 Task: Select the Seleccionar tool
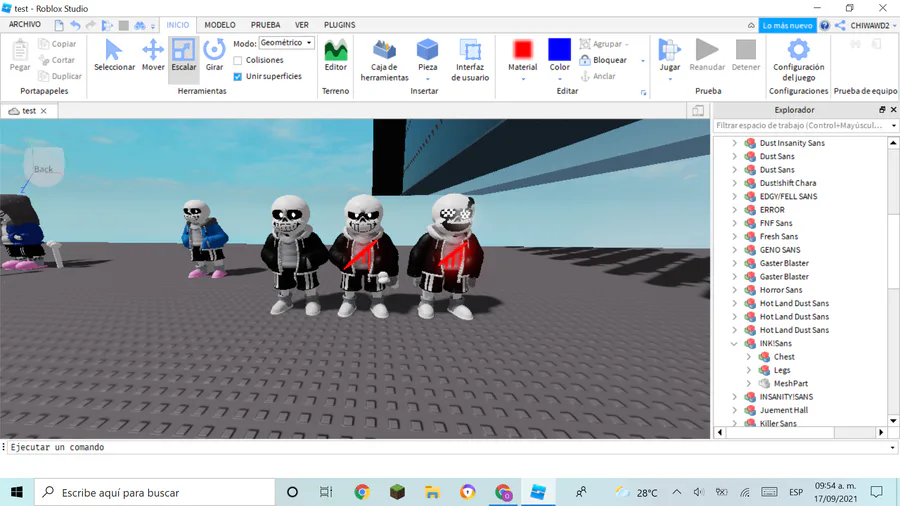[x=114, y=55]
